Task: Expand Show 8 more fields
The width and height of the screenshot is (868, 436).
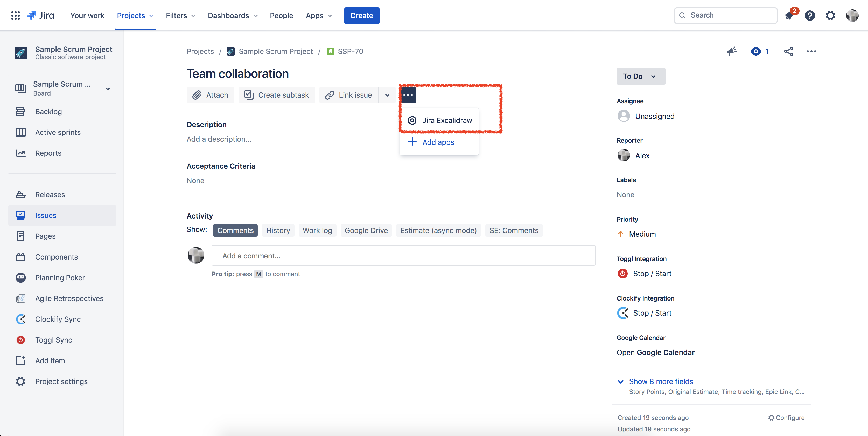Action: pyautogui.click(x=660, y=382)
